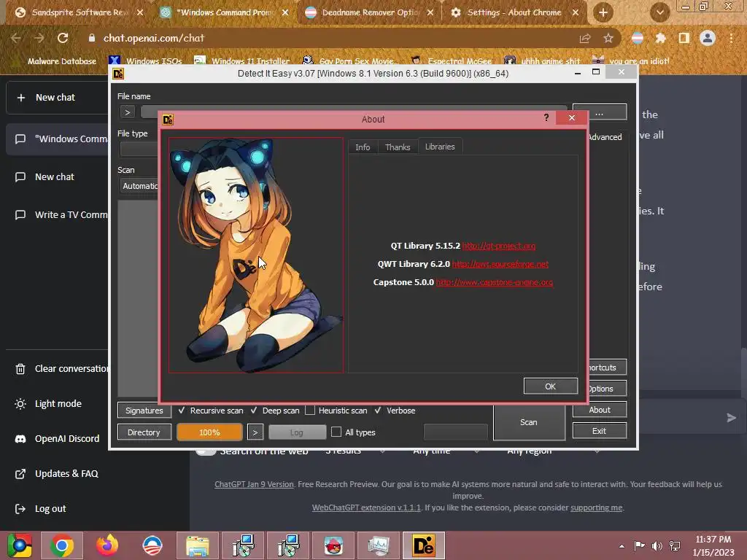Click the About dialog help question mark
The width and height of the screenshot is (747, 560).
click(x=546, y=117)
